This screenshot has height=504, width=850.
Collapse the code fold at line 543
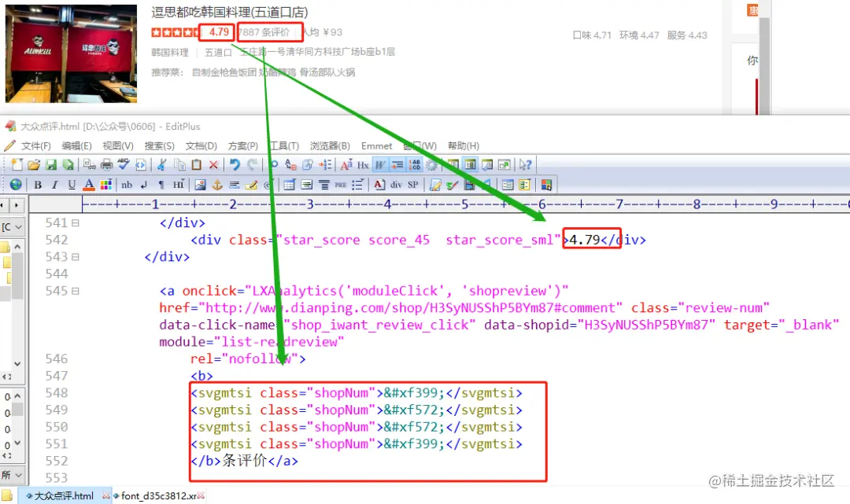click(76, 257)
